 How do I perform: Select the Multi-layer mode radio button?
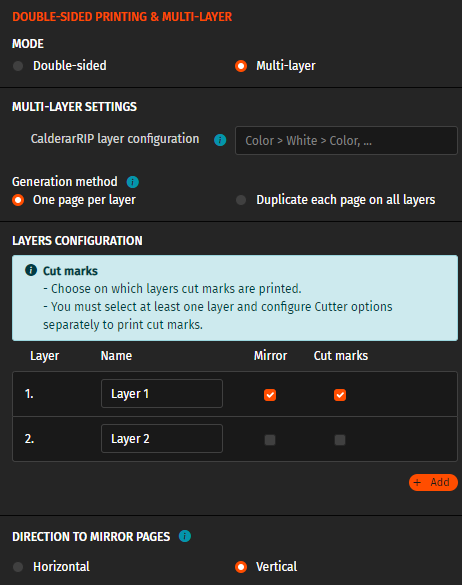pos(241,66)
